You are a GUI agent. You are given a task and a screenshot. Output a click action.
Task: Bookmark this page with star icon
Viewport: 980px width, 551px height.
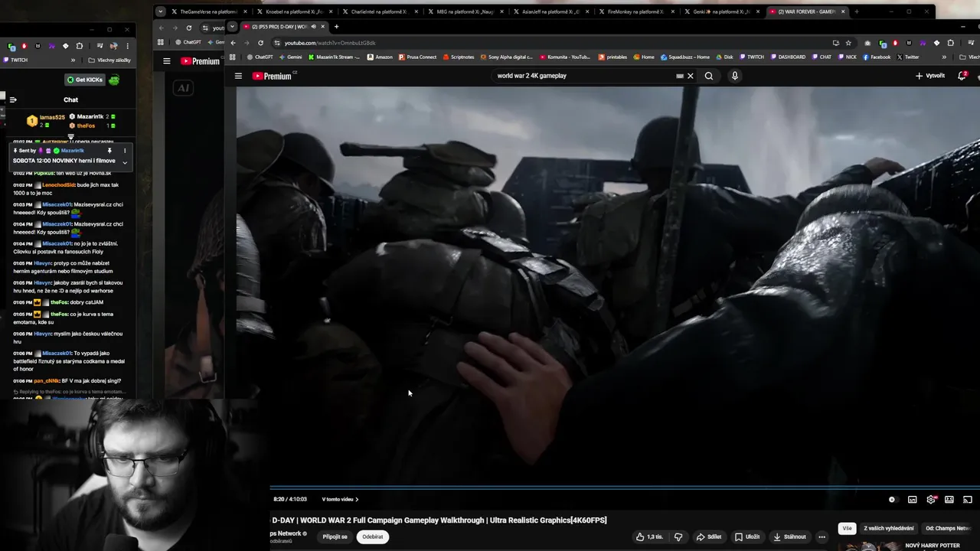[848, 43]
